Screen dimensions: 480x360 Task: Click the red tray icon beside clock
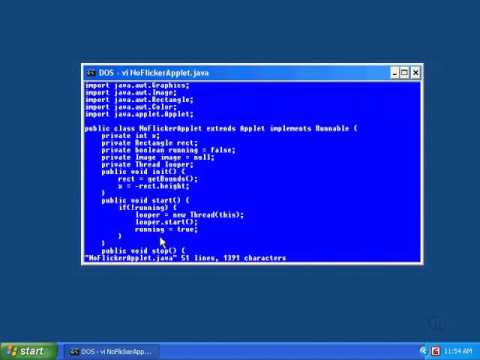[x=435, y=351]
